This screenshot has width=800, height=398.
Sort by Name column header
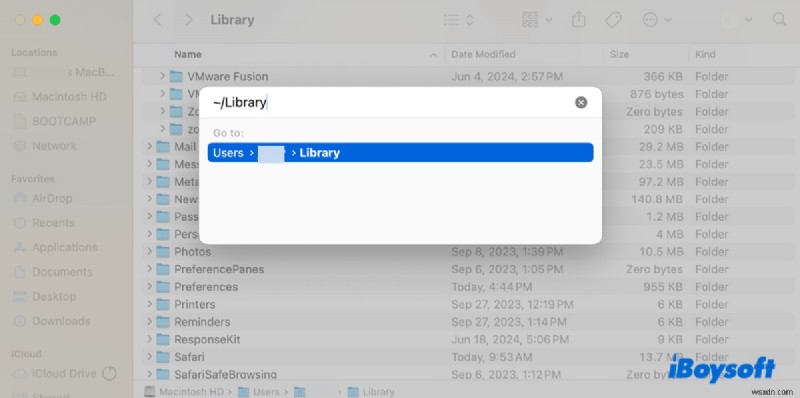pyautogui.click(x=188, y=54)
